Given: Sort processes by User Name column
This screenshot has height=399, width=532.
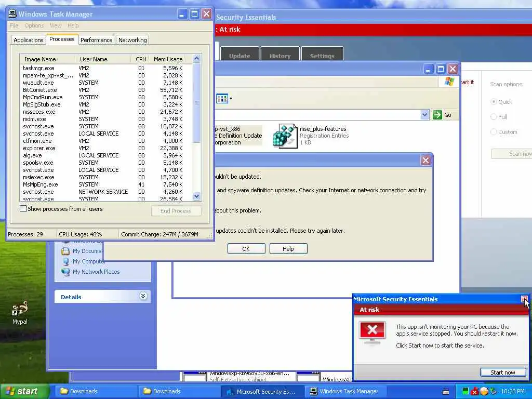Looking at the screenshot, I should point(103,59).
